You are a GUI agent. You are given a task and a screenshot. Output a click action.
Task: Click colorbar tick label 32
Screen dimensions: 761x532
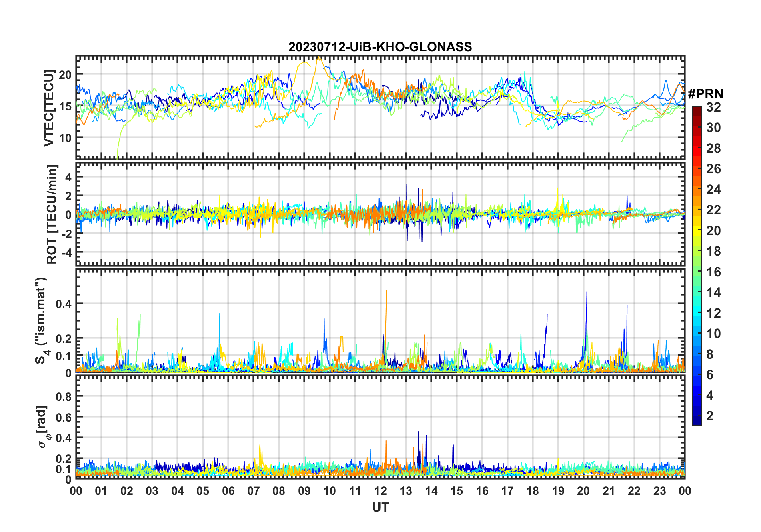(713, 107)
